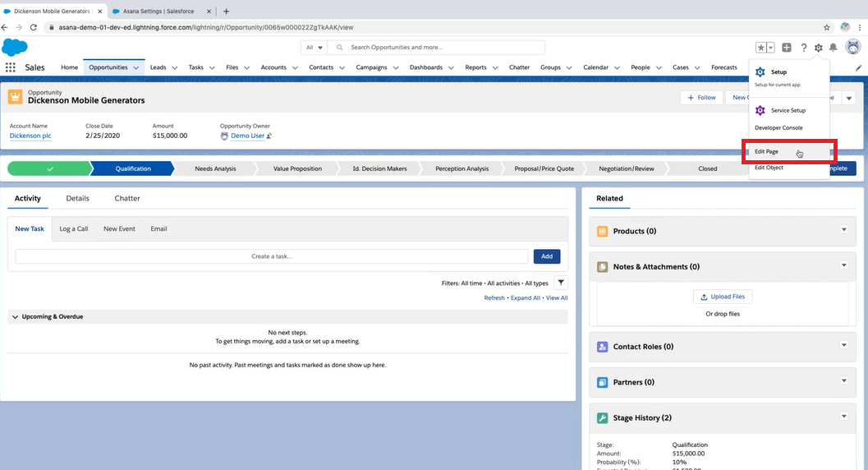This screenshot has width=868, height=470.
Task: Open the new browser tab plus button
Action: point(226,11)
